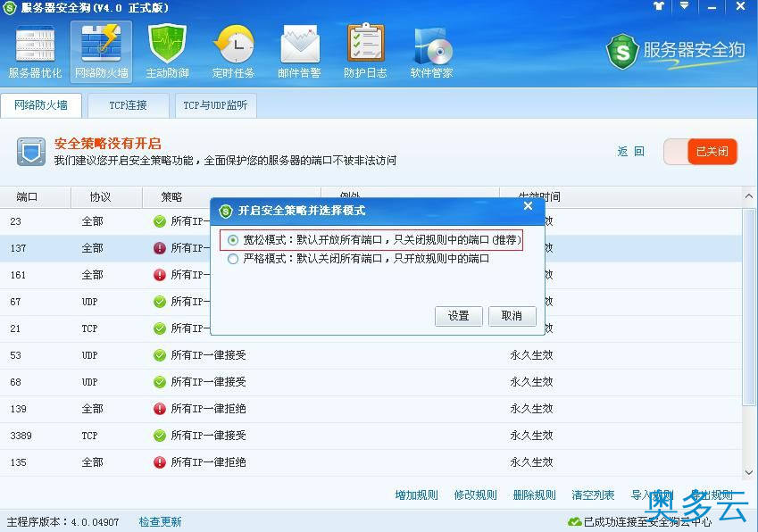Click green status icon on port 23 row

click(x=160, y=221)
